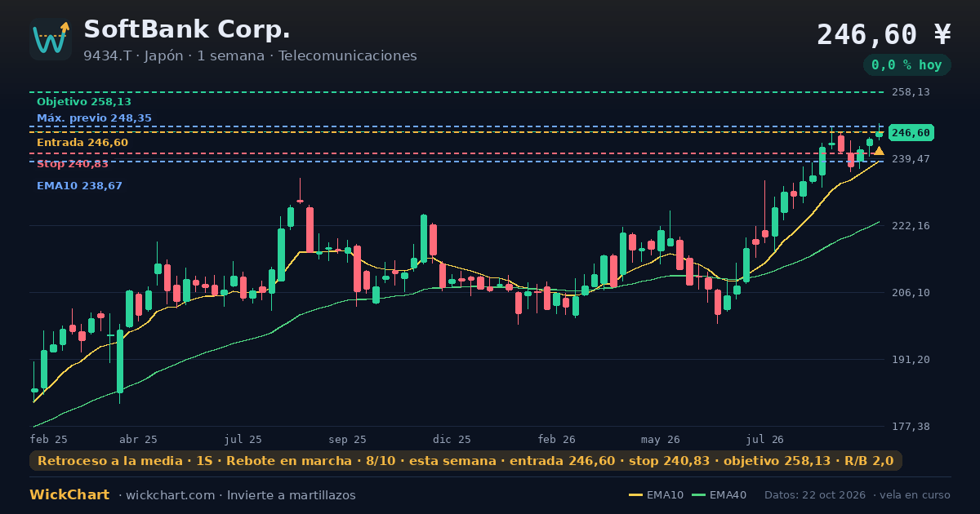The width and height of the screenshot is (980, 514).
Task: Click the 222,16 price axis value
Action: click(x=911, y=225)
